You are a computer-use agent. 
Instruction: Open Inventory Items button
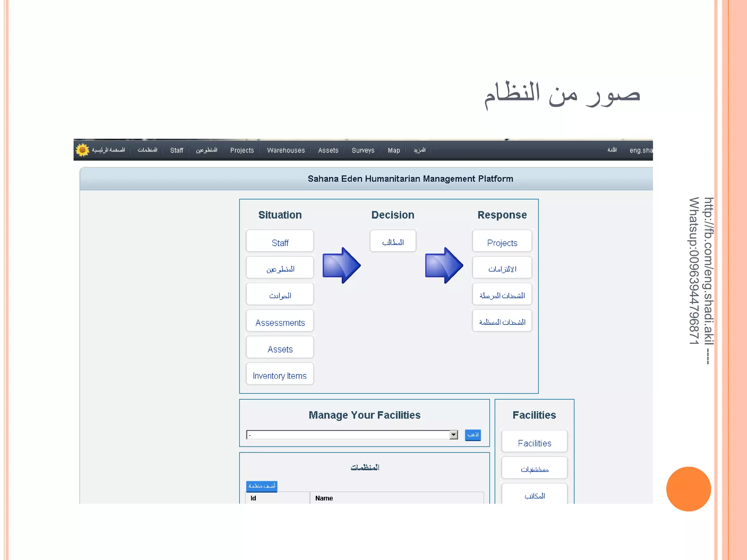(x=280, y=374)
